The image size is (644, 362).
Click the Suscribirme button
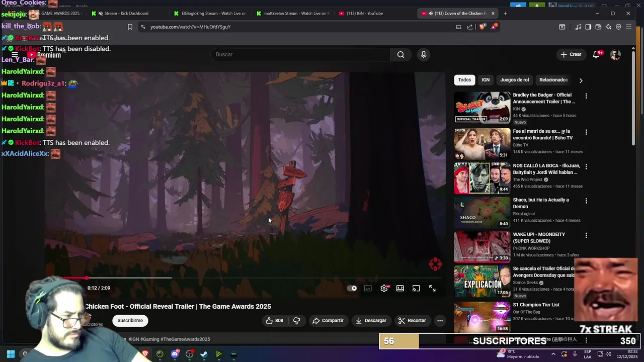[130, 320]
